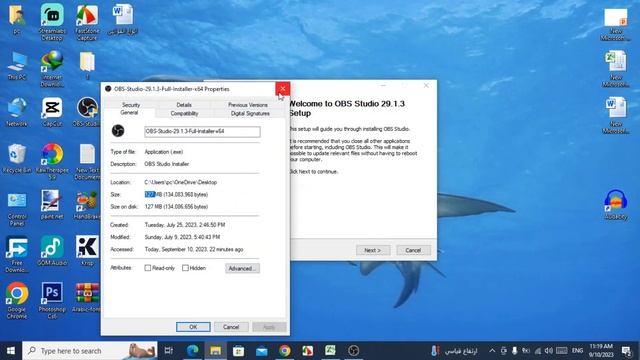Click the taskbar search box
Image resolution: width=640 pixels, height=360 pixels.
coord(90,350)
